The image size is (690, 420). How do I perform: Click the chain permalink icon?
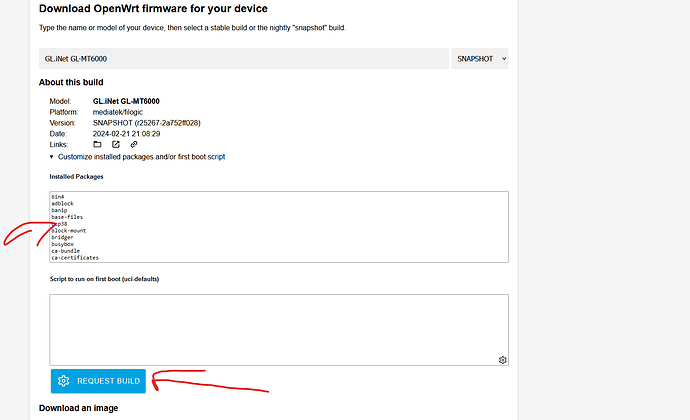tap(134, 144)
